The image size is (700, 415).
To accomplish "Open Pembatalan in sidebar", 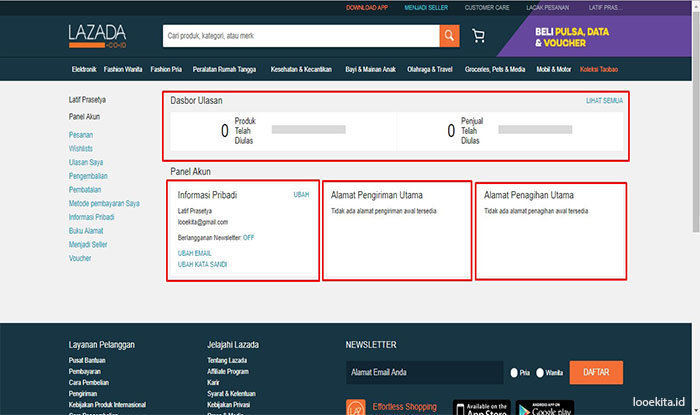I will click(85, 190).
